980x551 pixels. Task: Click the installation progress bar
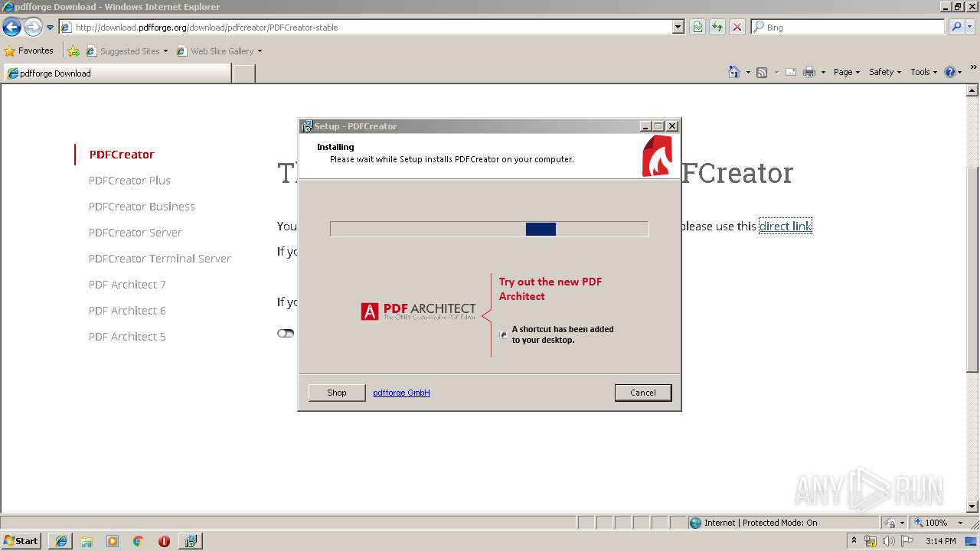[489, 229]
